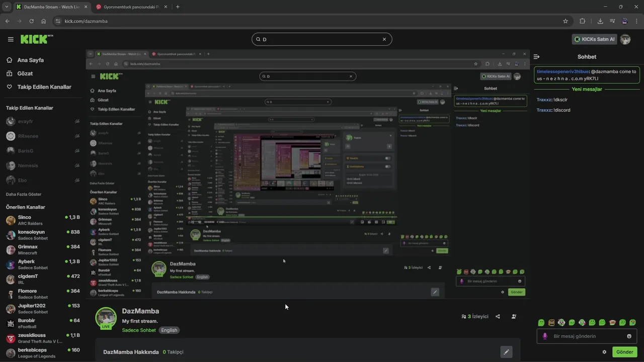Open recommended channel Flomore

pos(43,294)
